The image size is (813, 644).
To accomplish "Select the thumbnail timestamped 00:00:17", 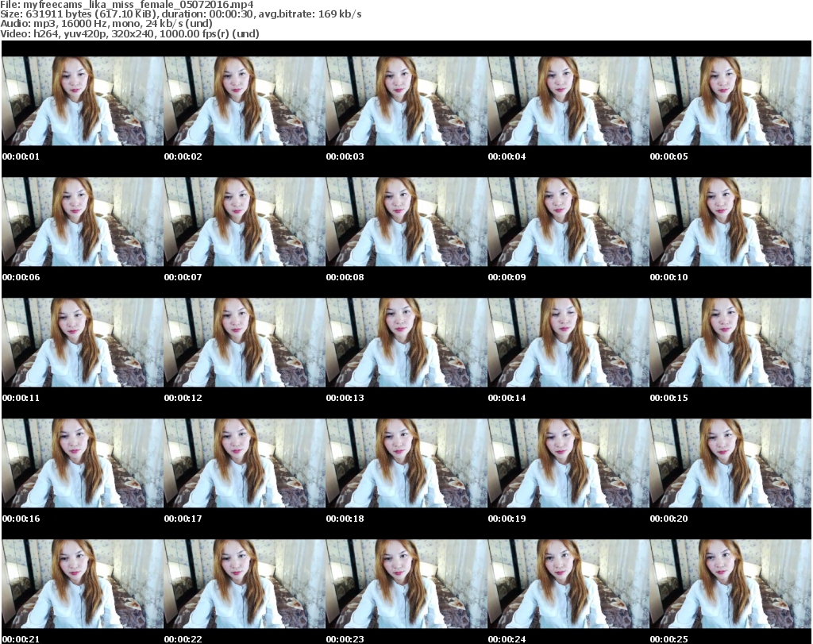I will pyautogui.click(x=245, y=463).
